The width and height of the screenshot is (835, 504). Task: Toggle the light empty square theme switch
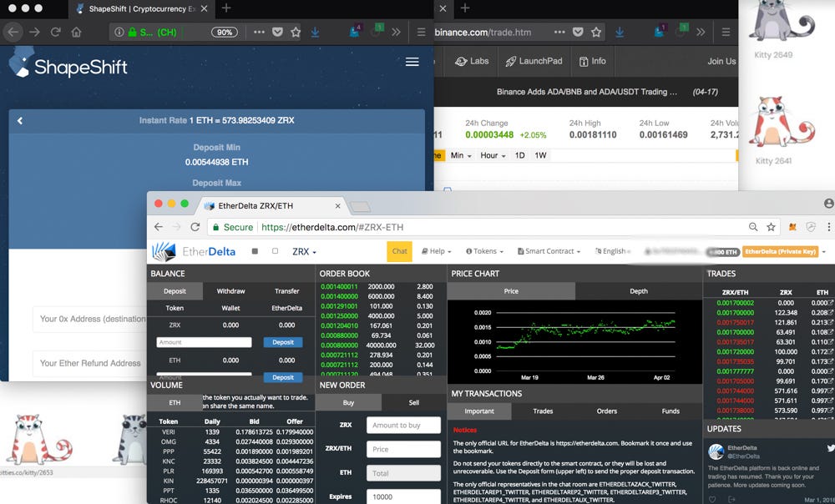(275, 251)
